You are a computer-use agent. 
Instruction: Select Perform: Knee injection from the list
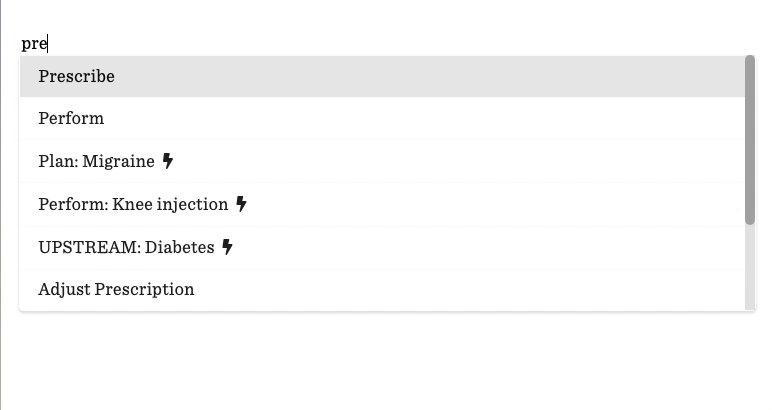click(x=382, y=204)
